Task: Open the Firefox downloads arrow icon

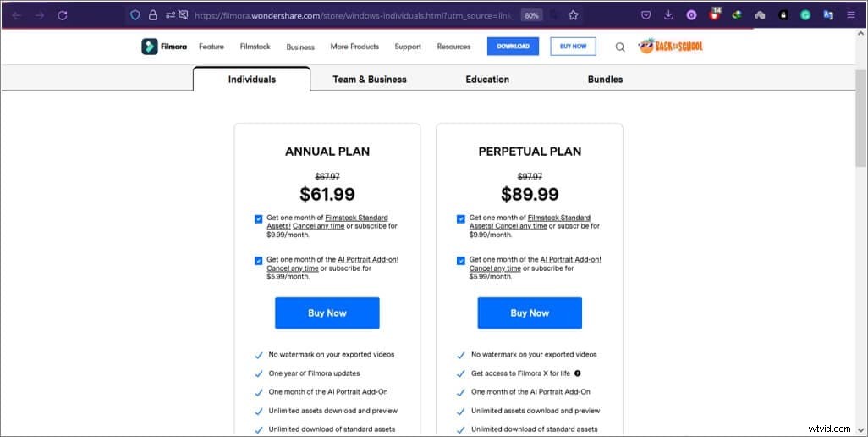Action: (x=669, y=15)
